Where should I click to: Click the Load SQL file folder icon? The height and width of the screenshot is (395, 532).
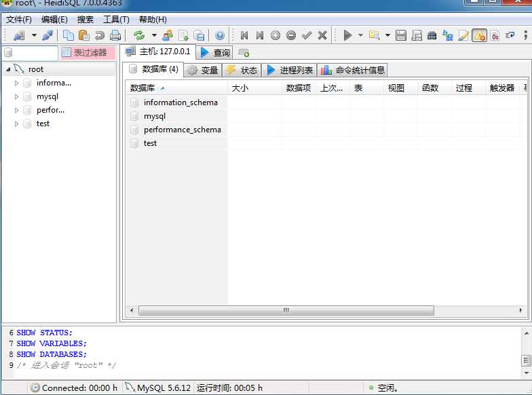click(375, 35)
